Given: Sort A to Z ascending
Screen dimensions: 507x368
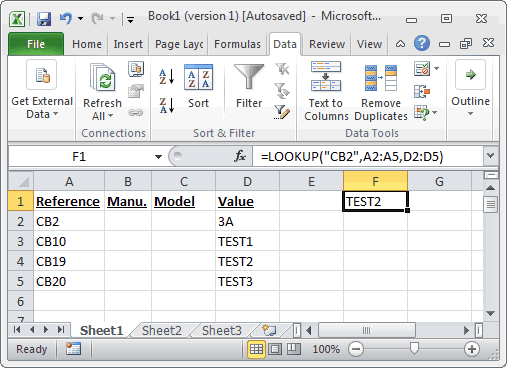Looking at the screenshot, I should click(167, 77).
